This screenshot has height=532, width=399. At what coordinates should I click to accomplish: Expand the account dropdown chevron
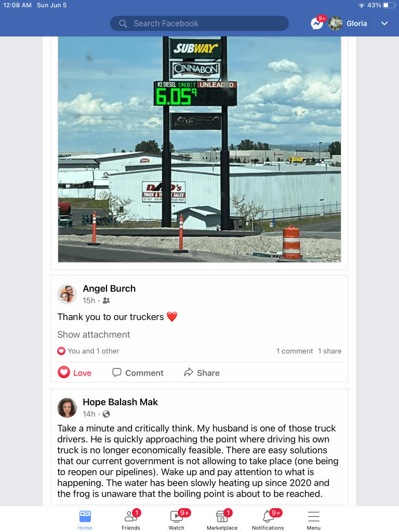(x=384, y=23)
